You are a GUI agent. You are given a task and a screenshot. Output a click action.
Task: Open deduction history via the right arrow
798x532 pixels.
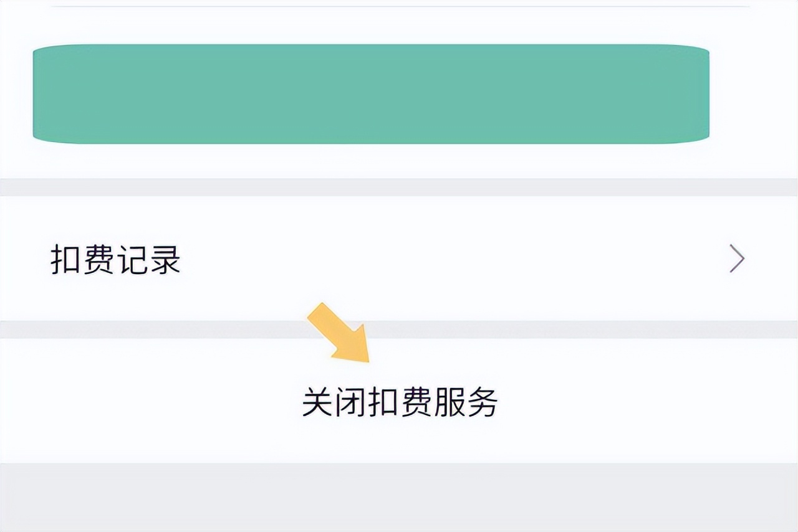pyautogui.click(x=736, y=257)
